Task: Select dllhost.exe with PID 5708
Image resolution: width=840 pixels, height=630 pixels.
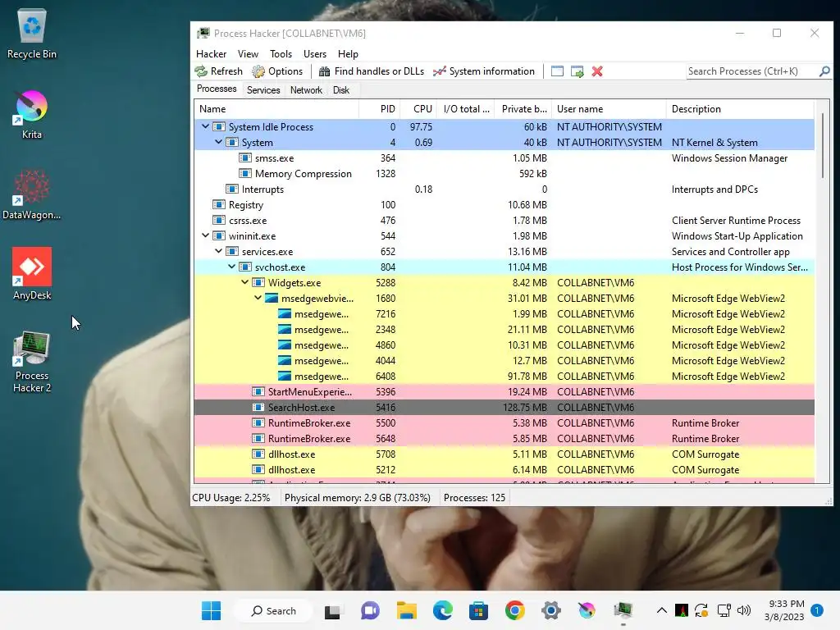Action: 504,454
